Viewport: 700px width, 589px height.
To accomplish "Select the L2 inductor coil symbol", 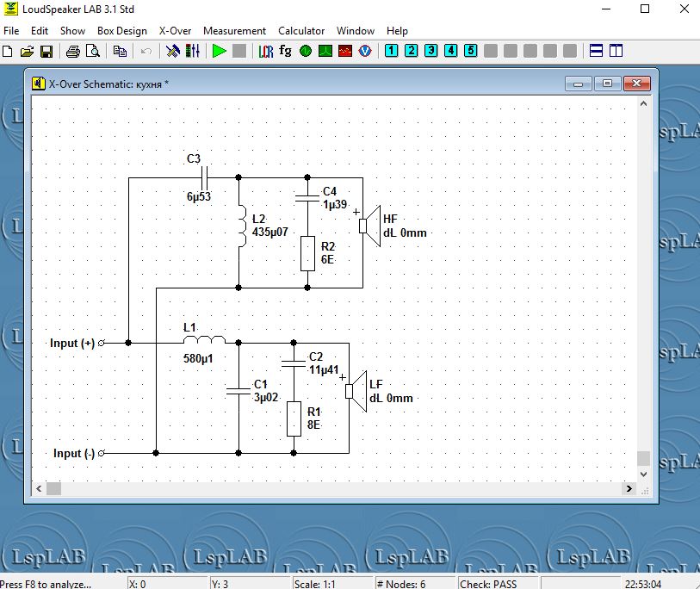I will 242,226.
